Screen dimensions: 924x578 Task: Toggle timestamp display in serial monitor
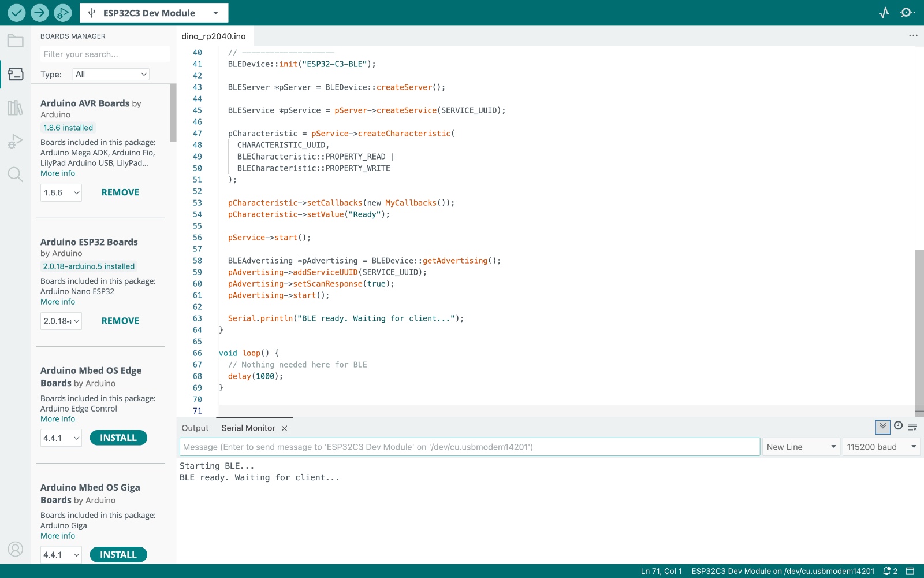(x=898, y=426)
